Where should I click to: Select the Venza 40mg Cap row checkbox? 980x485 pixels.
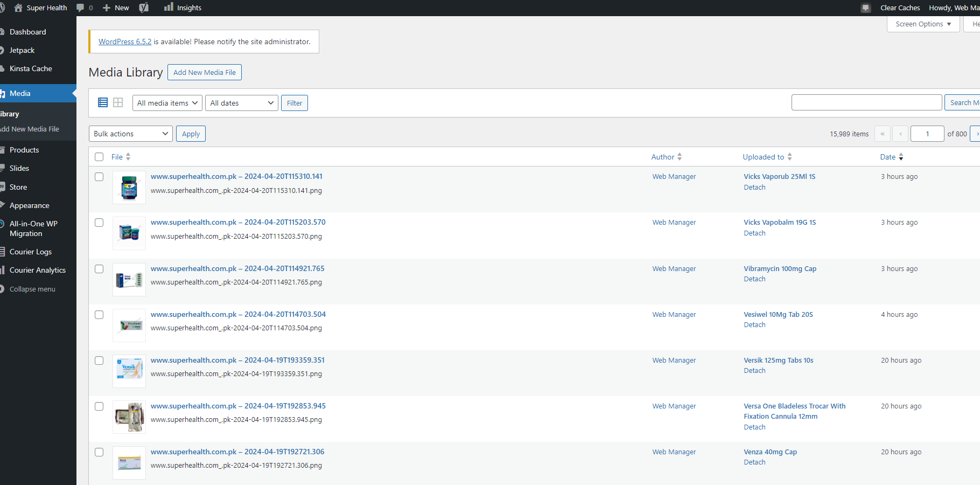(99, 452)
